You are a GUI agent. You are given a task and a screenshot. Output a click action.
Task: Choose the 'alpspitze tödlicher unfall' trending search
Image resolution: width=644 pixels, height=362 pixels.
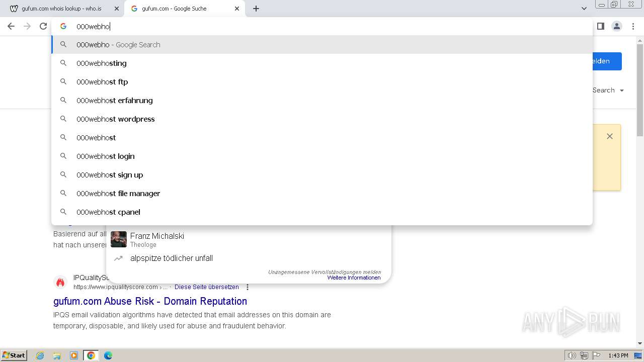coord(249,258)
